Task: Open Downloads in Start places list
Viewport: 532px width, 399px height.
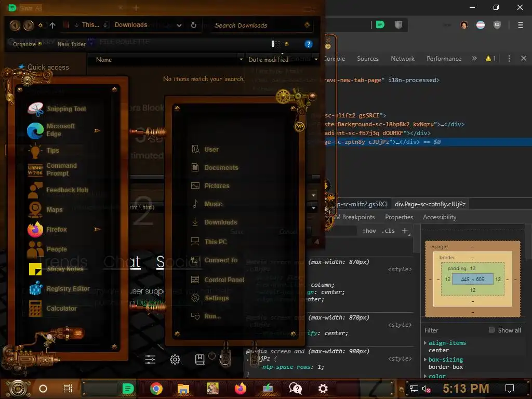Action: click(x=214, y=222)
